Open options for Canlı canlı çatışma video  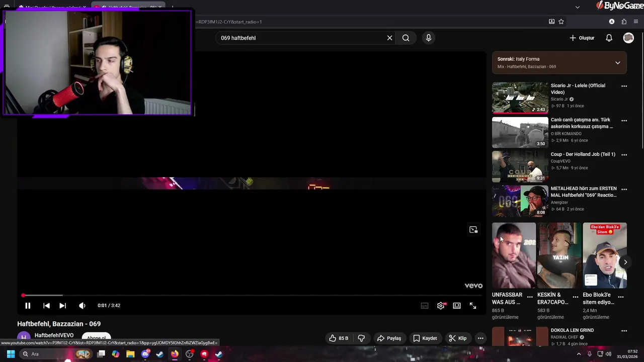624,121
